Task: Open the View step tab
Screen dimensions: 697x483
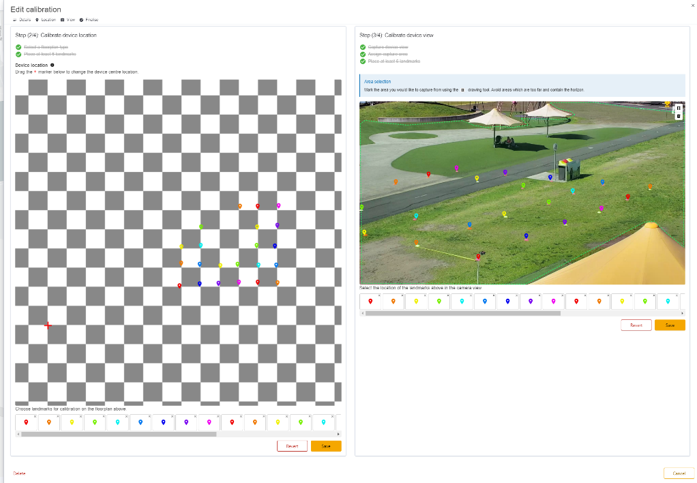Action: 68,20
